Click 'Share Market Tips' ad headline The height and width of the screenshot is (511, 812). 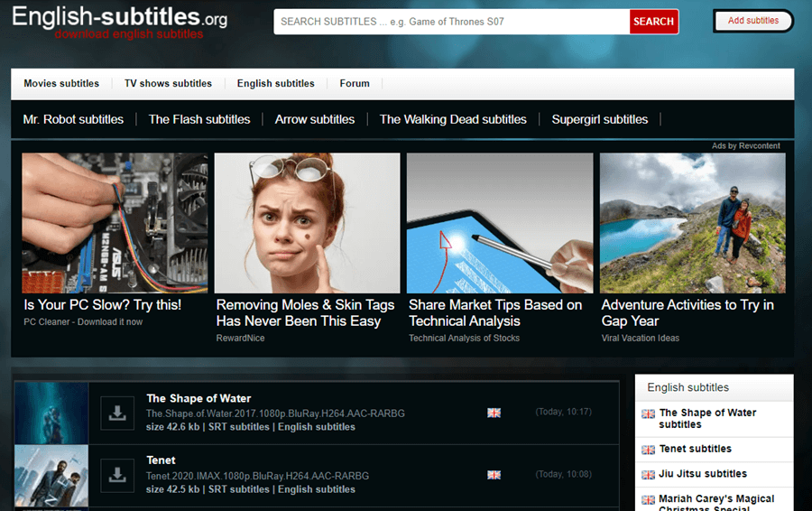coord(495,313)
